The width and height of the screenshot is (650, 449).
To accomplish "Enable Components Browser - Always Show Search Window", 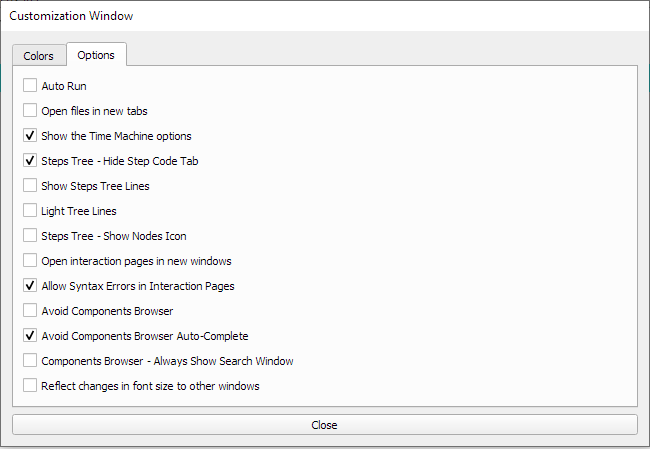I will (30, 361).
